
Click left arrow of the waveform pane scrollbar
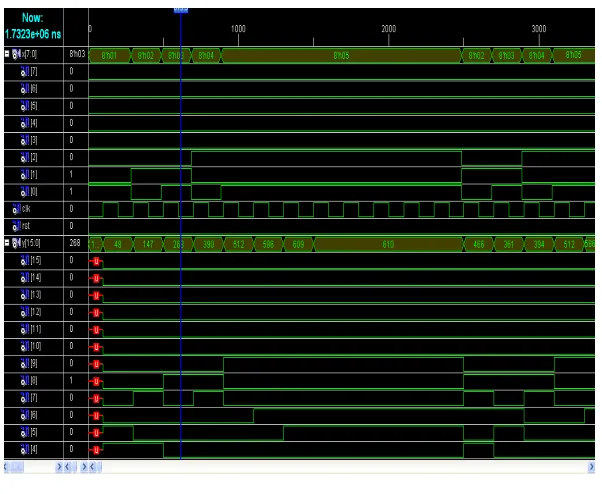92,467
